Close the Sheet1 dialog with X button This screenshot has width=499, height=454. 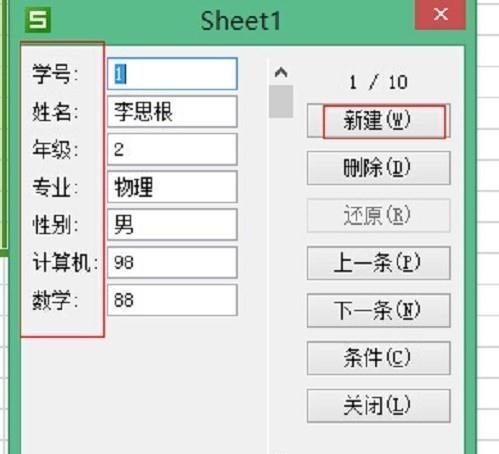click(x=440, y=14)
